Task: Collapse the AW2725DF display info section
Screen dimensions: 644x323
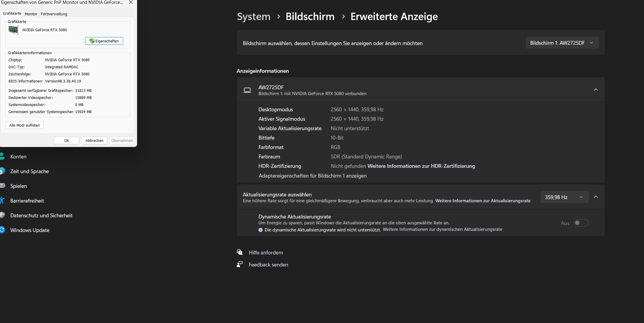Action: click(x=596, y=90)
